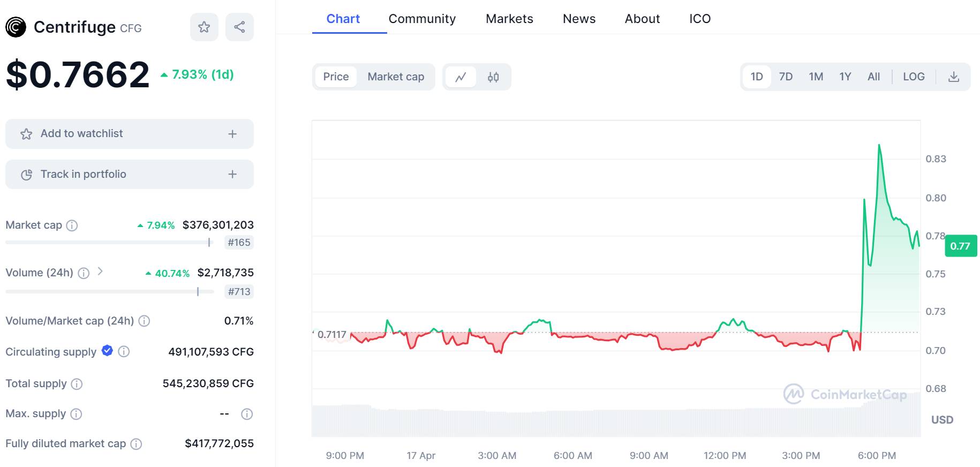This screenshot has height=467, width=980.
Task: Click the 0.7117 opening price label on chart
Action: pyautogui.click(x=332, y=335)
